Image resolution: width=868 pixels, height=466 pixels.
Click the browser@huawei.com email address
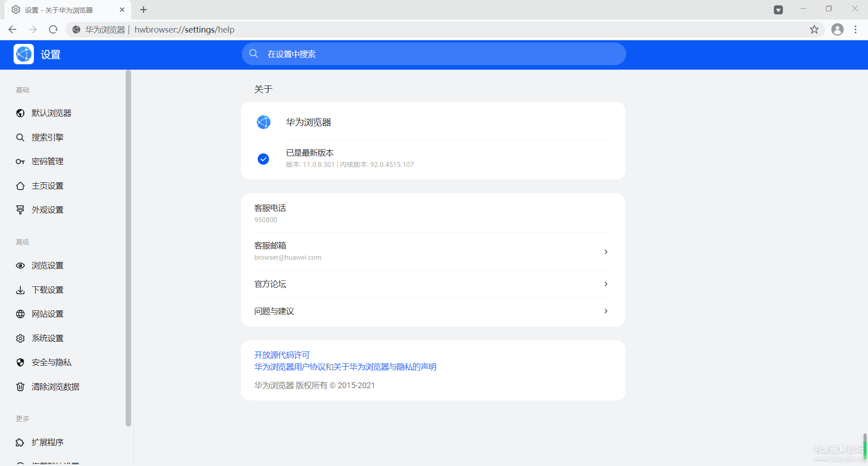click(288, 257)
